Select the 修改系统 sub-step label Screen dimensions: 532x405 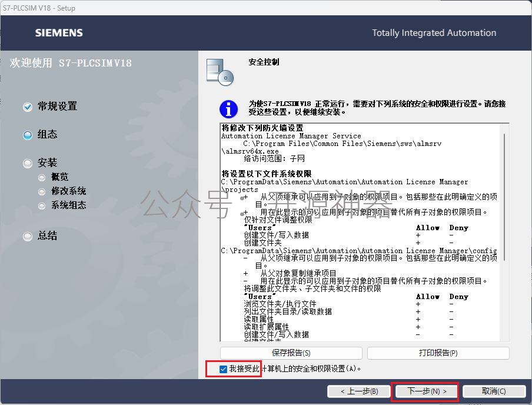68,191
